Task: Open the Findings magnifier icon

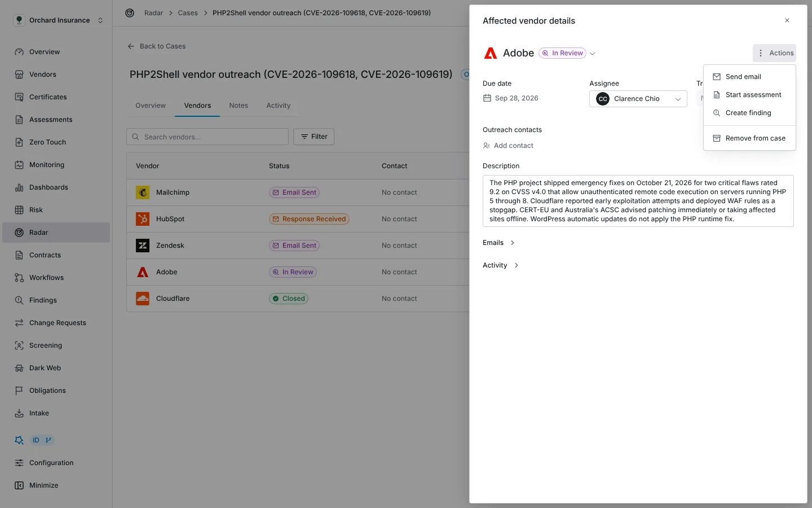Action: [19, 300]
